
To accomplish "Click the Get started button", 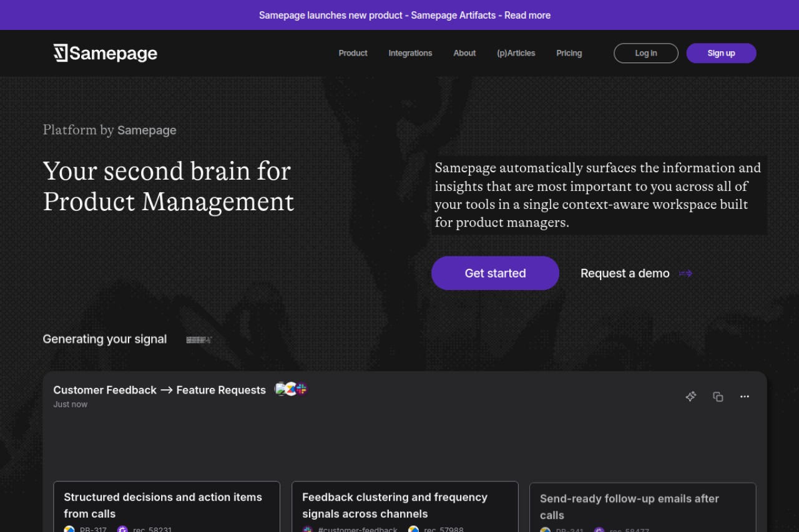I will (495, 273).
